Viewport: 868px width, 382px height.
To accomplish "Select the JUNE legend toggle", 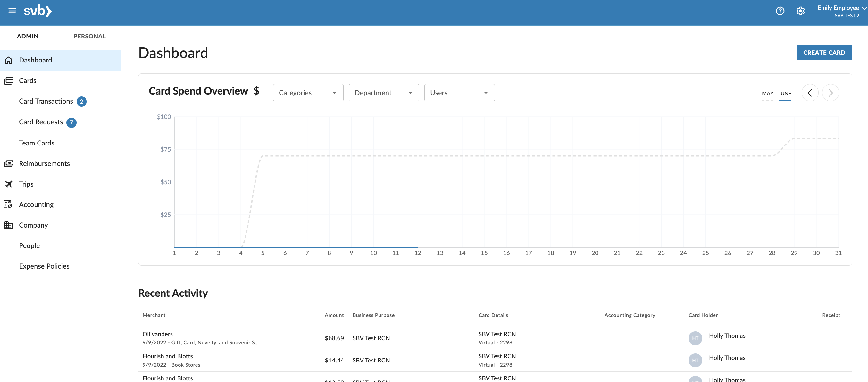I will [784, 94].
